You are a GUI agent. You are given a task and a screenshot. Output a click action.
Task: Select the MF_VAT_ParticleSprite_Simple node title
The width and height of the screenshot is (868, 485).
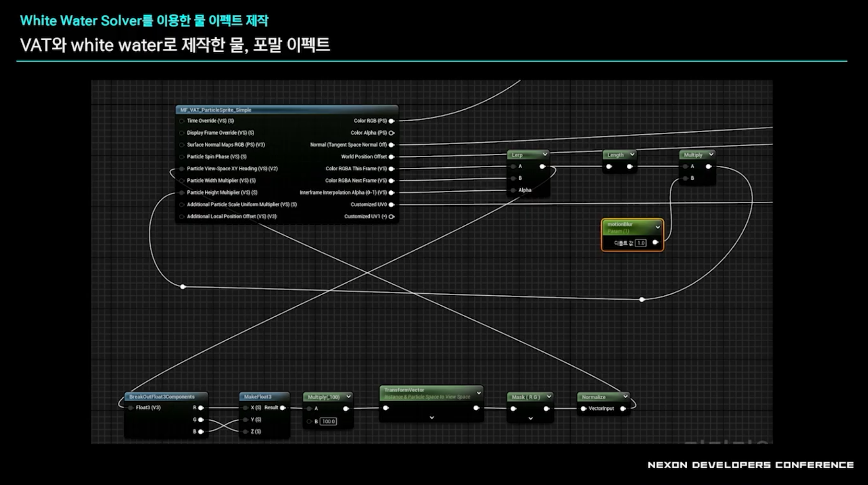(216, 110)
